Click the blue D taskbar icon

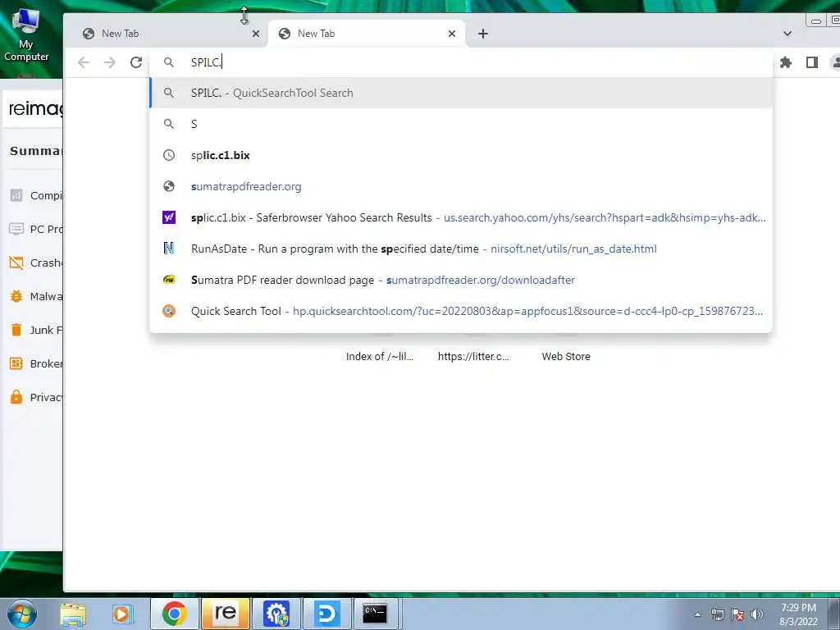[x=326, y=614]
